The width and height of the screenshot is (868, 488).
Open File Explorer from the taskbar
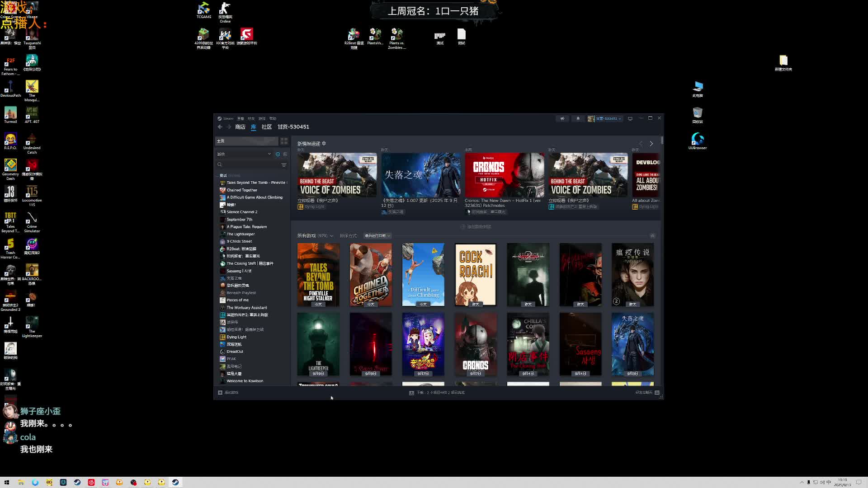point(21,483)
